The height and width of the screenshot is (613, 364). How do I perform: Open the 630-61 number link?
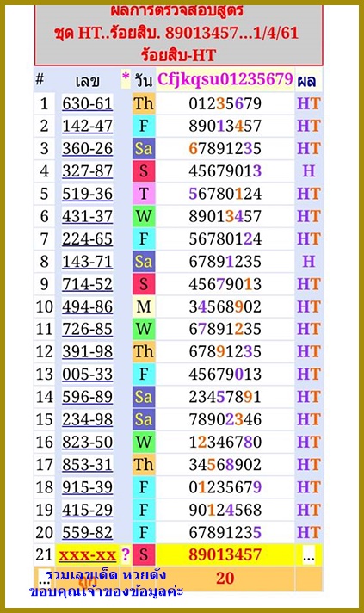(88, 103)
